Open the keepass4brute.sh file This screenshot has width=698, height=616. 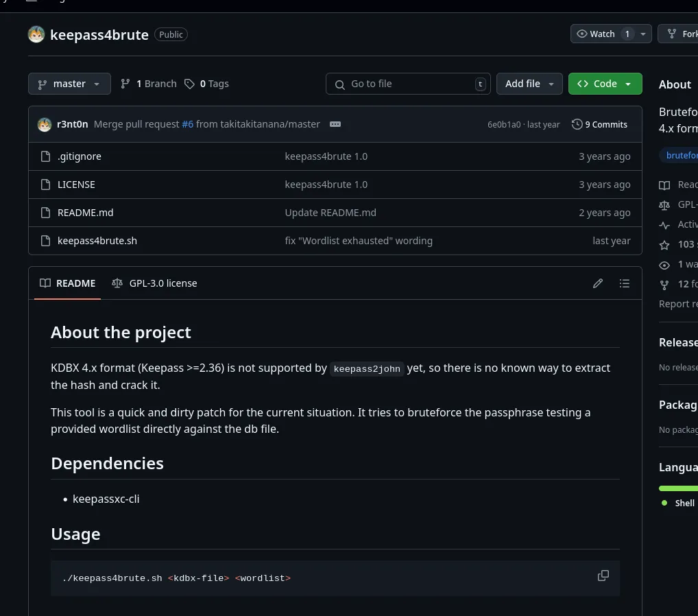[x=97, y=241]
